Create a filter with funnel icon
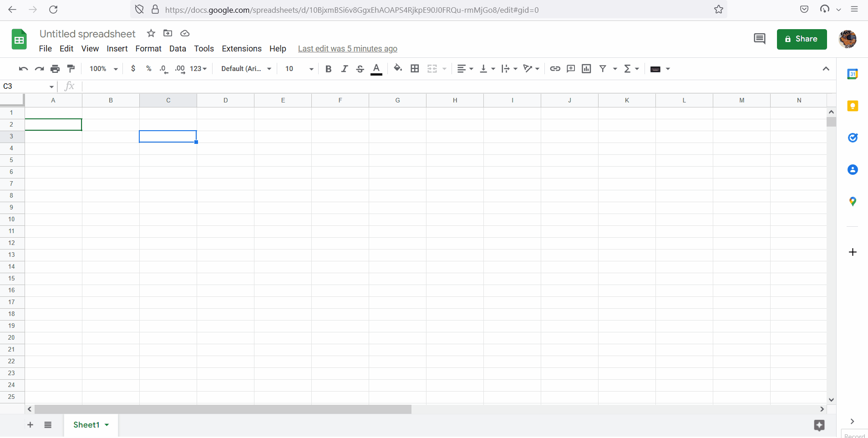The width and height of the screenshot is (868, 438). tap(603, 68)
